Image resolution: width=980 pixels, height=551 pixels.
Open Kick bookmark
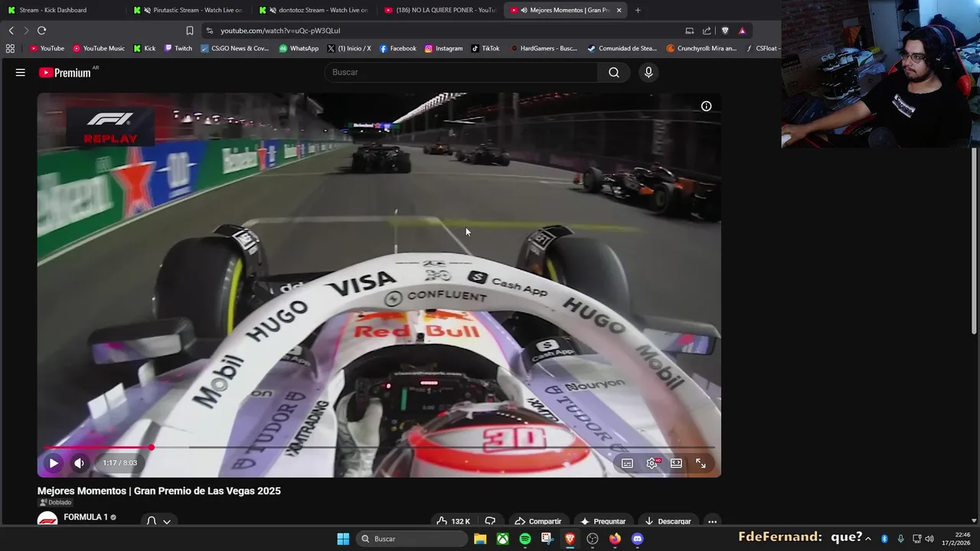pos(144,48)
